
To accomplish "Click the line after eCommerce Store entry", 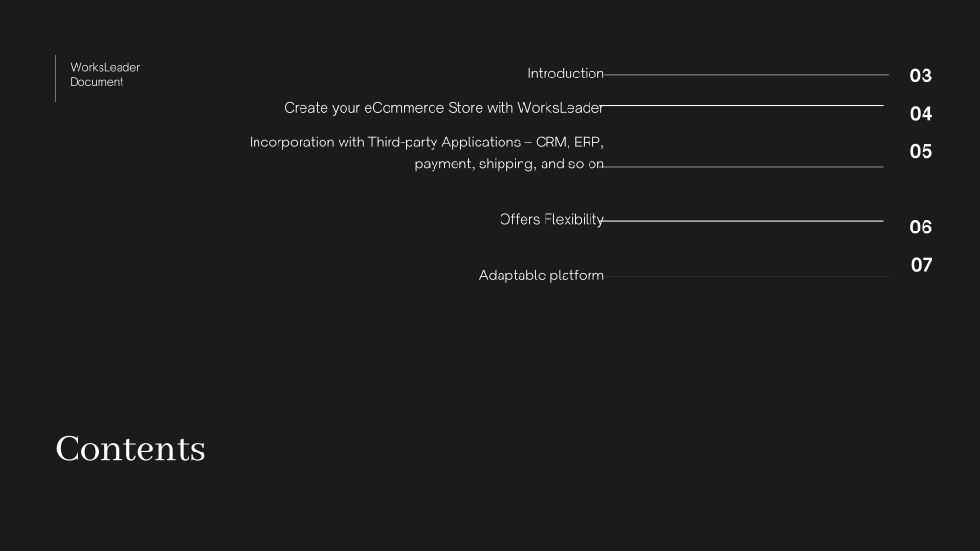I will click(744, 105).
